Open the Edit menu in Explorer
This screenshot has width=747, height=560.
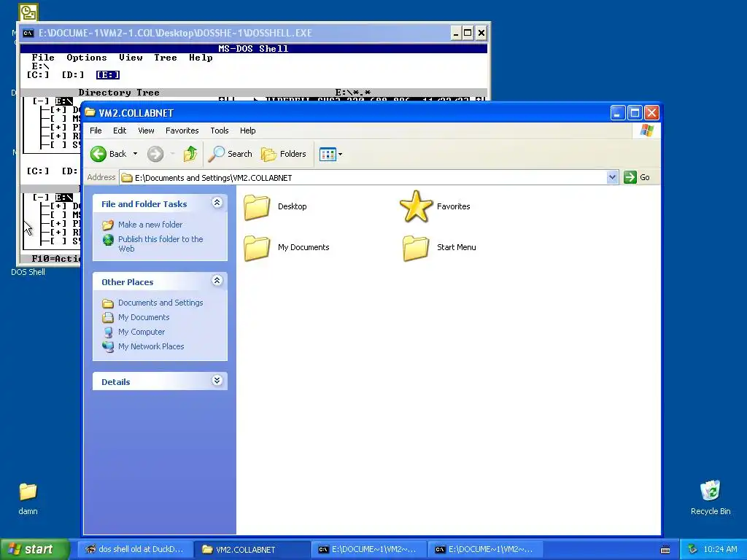coord(120,131)
